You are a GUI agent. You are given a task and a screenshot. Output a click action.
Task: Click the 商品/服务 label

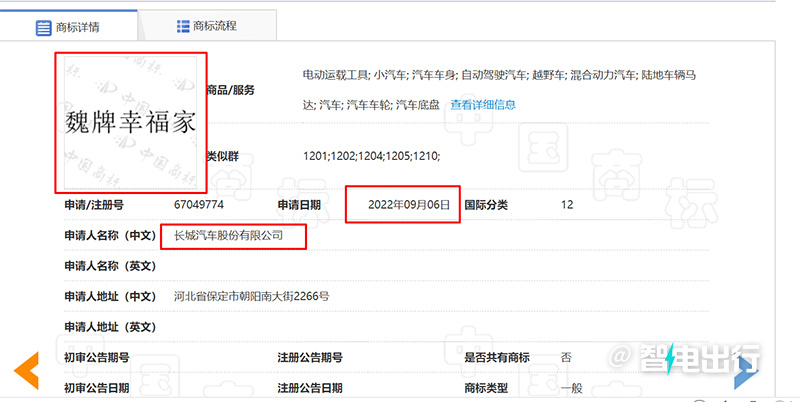tap(231, 90)
